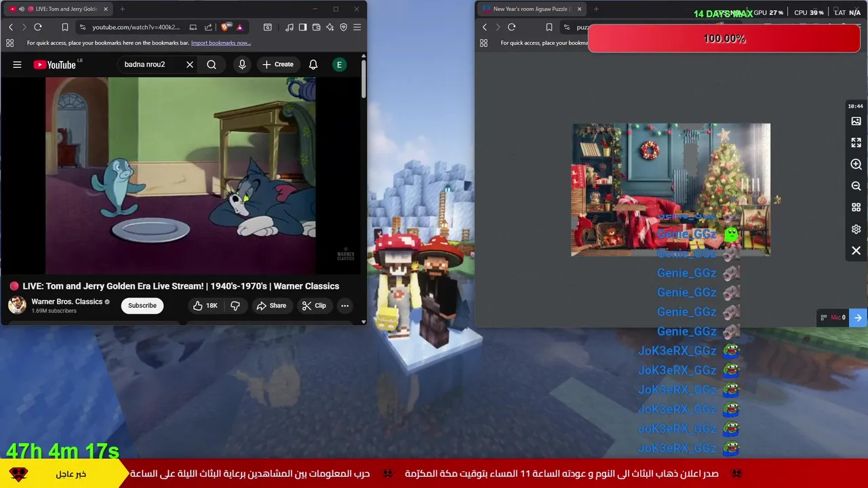The width and height of the screenshot is (868, 488).
Task: Open Brave Rewards triangle icon
Action: [239, 27]
